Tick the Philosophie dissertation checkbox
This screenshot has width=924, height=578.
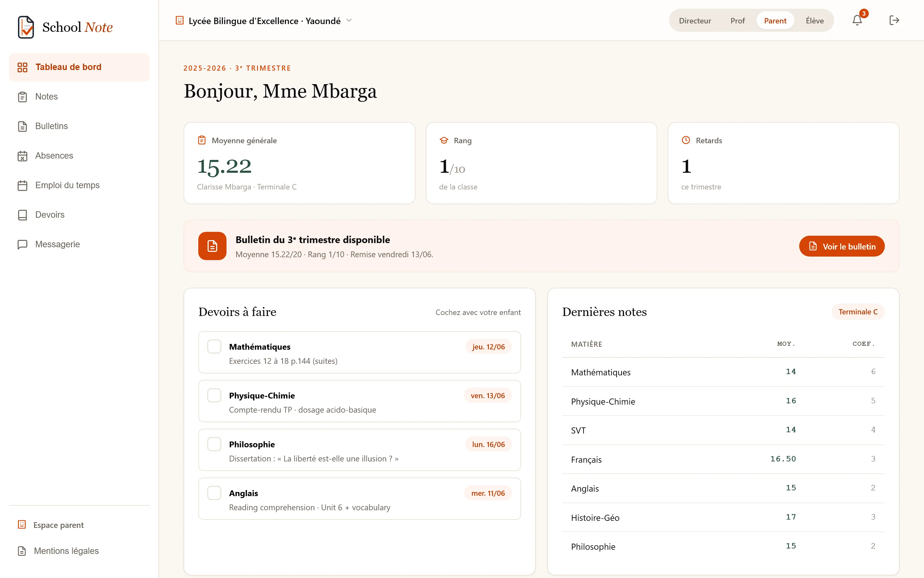(214, 444)
